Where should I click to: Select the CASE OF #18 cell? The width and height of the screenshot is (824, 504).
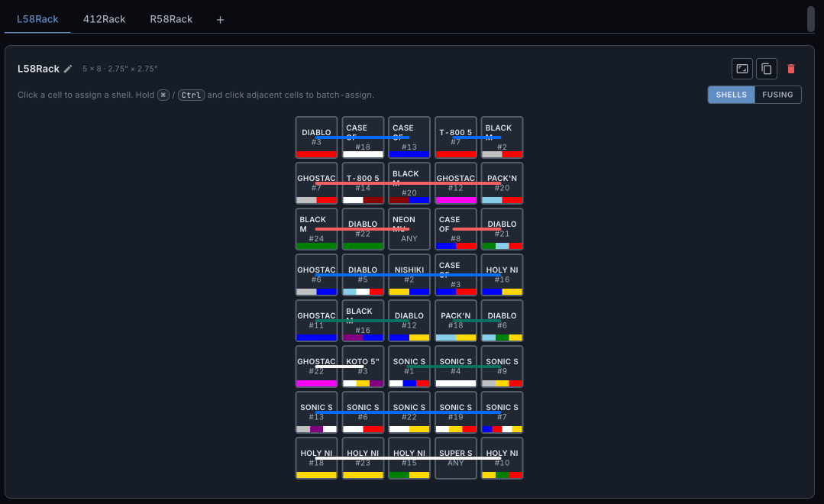click(x=363, y=137)
